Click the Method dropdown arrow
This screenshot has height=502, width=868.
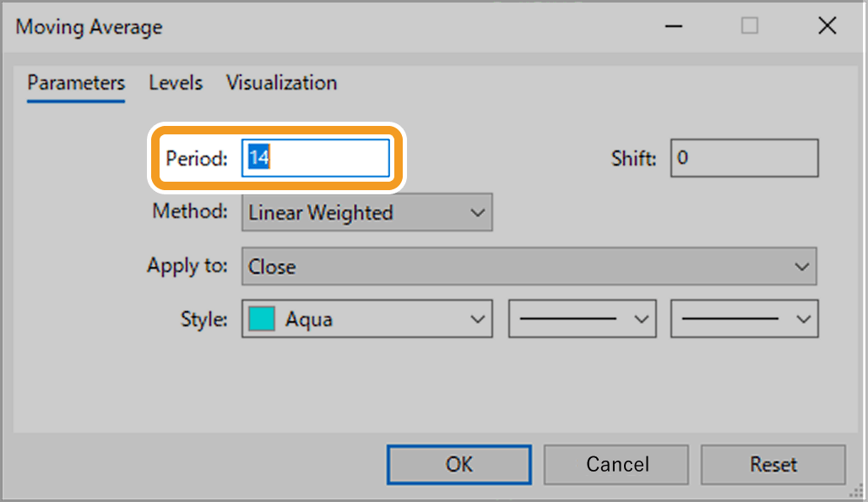478,213
